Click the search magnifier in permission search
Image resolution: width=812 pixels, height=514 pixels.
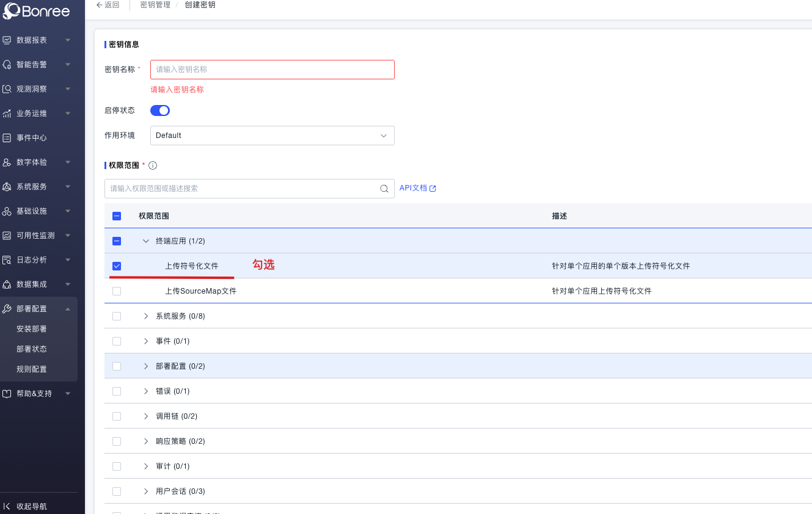[384, 189]
